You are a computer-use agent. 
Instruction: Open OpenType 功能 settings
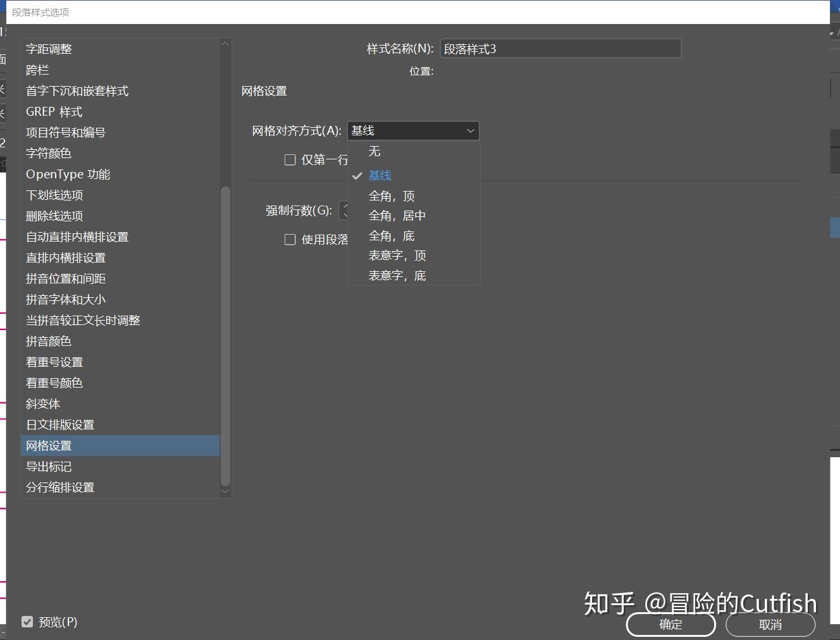68,174
